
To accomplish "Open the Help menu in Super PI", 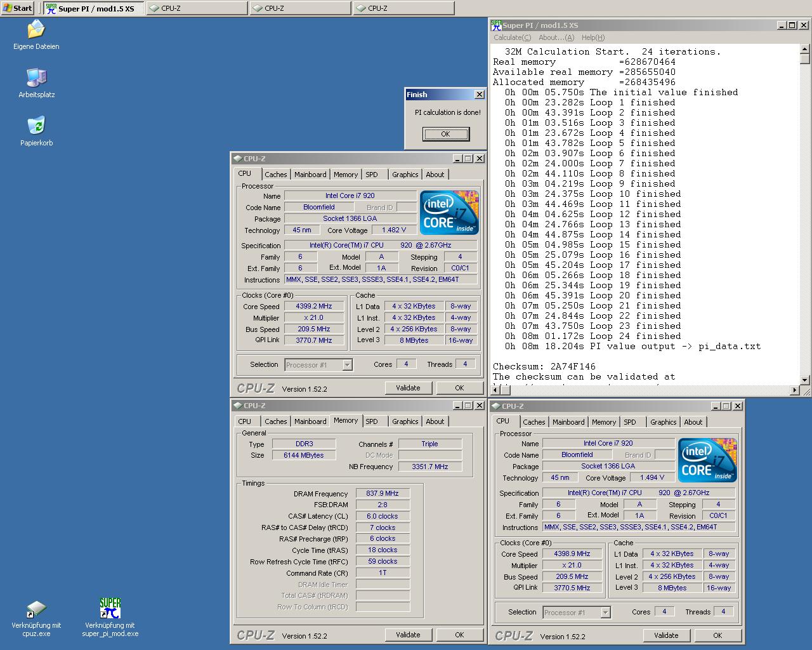I will click(593, 37).
